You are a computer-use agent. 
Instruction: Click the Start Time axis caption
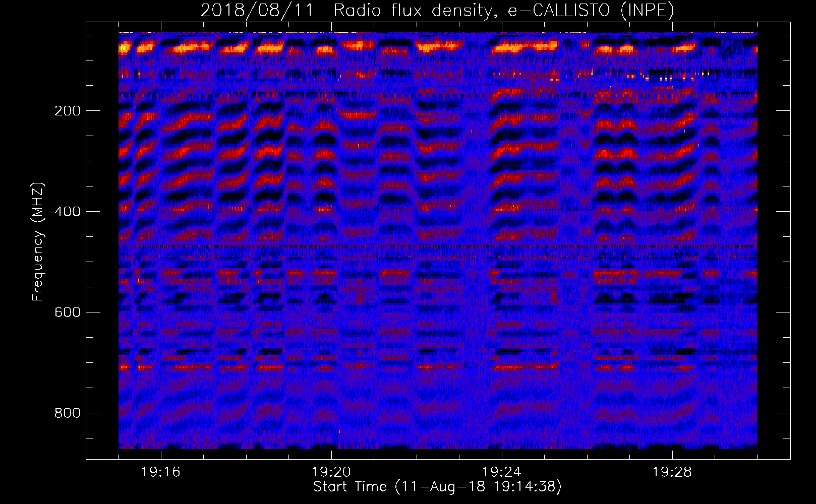tap(437, 487)
